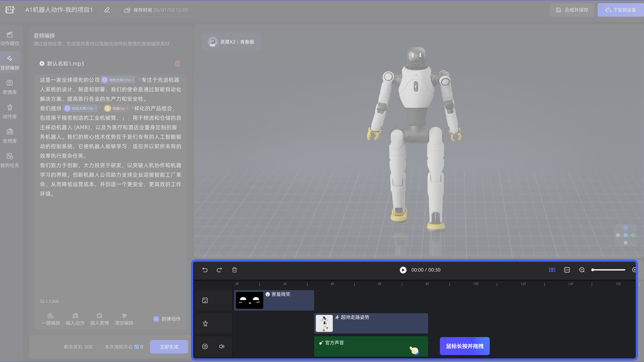This screenshot has width=644, height=362.
Task: Remove the first 哈哈大笑(10s) tag
Action: (133, 80)
